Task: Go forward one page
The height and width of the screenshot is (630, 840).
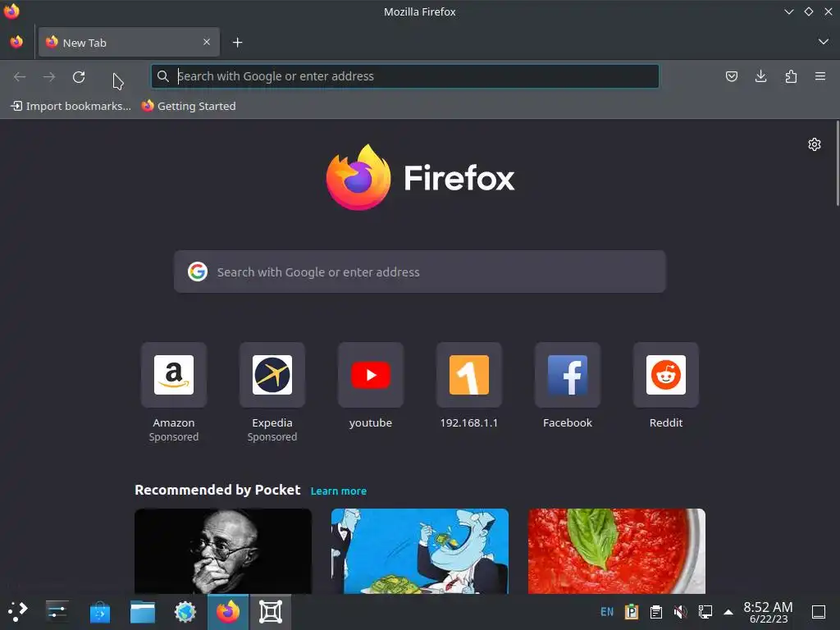Action: (49, 76)
